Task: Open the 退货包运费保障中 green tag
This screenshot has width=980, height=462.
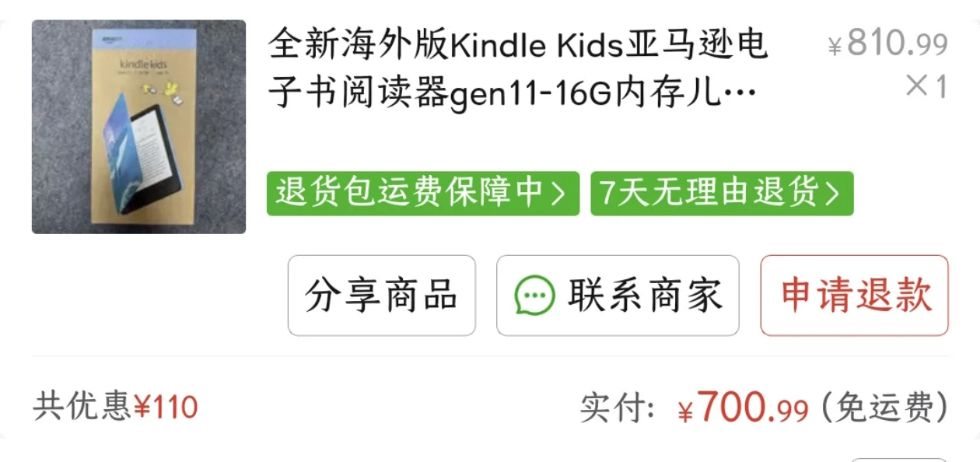Action: 423,194
